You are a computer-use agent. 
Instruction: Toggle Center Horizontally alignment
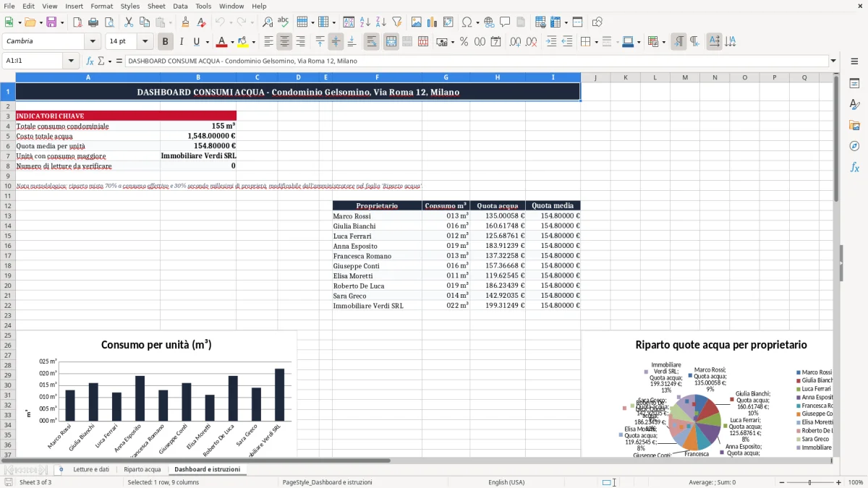click(x=285, y=42)
